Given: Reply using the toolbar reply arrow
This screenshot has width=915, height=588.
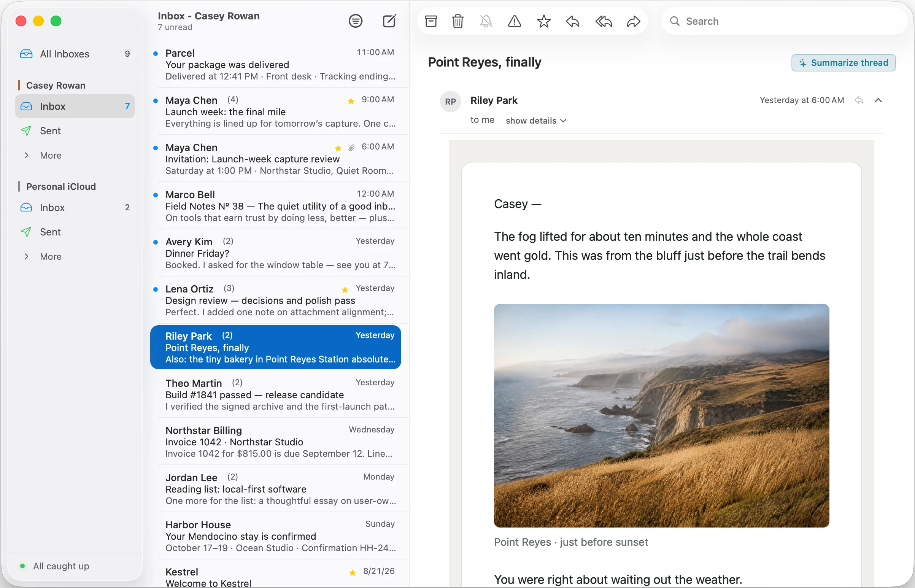Looking at the screenshot, I should click(x=573, y=21).
